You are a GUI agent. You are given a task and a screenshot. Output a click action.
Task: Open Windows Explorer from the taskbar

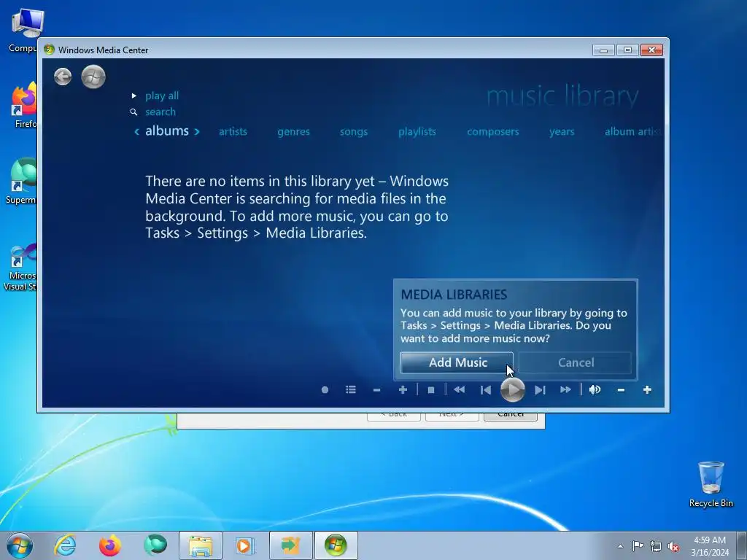point(201,545)
